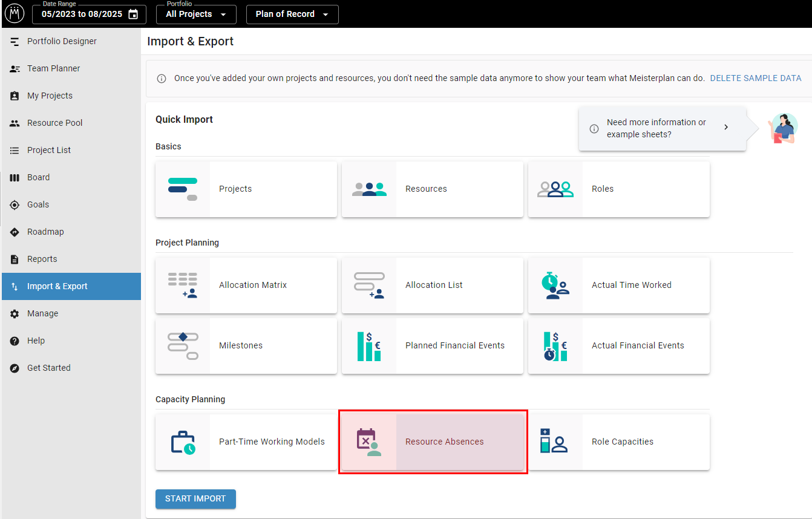Click the Actual Time Worked stopwatch icon
The image size is (812, 519).
click(555, 286)
